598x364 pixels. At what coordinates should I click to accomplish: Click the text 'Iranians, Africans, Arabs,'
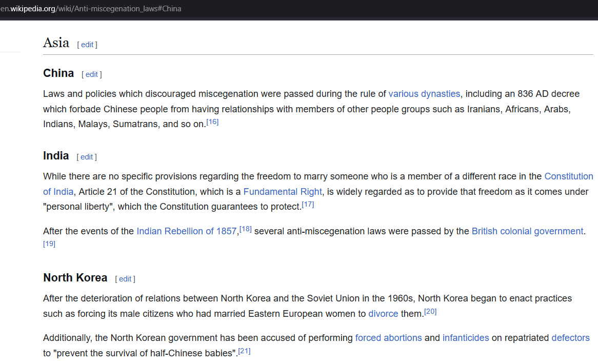pos(519,109)
